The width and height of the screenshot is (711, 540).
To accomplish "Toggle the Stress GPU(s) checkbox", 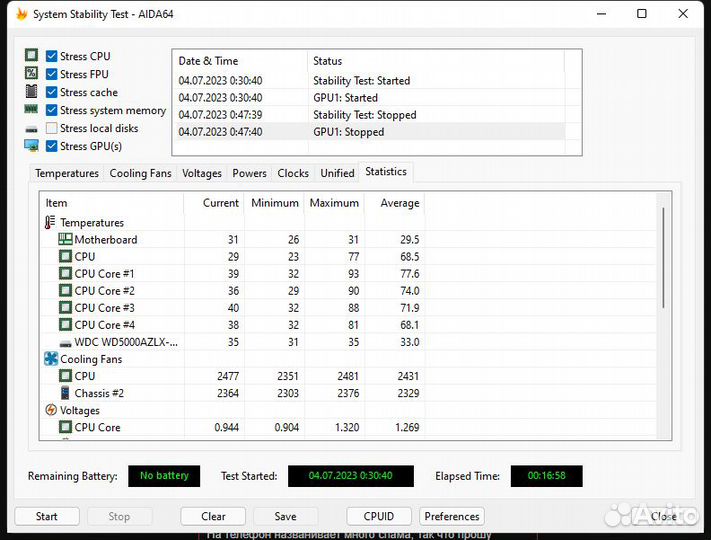I will (52, 146).
